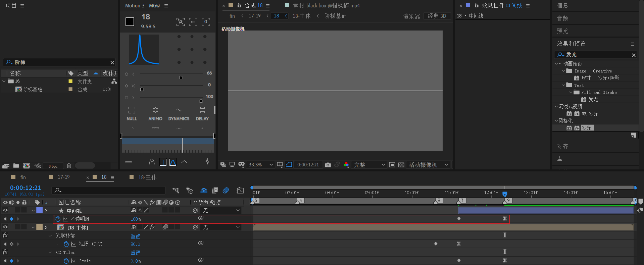Open the 信息 panel
Viewport: 644px width, 265px height.
point(562,5)
